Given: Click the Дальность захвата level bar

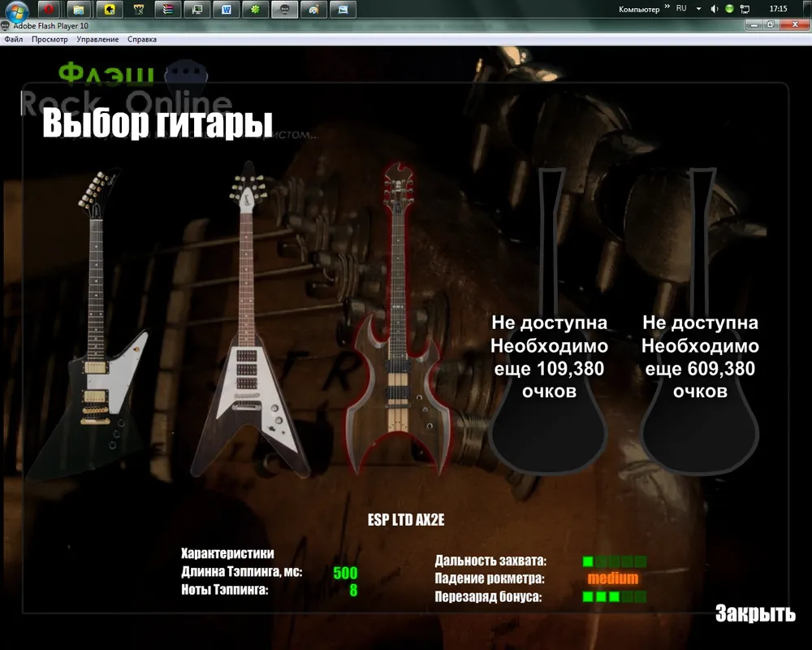Looking at the screenshot, I should click(x=614, y=561).
